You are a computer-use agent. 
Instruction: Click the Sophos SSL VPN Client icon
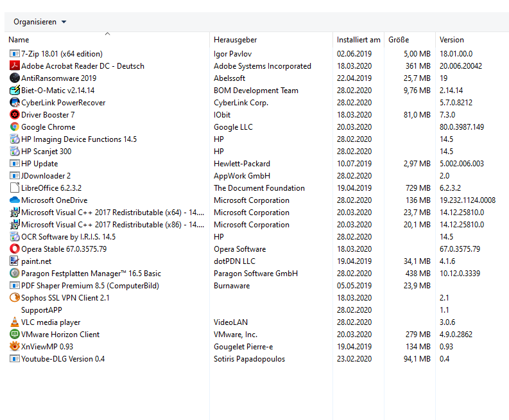[x=15, y=298]
